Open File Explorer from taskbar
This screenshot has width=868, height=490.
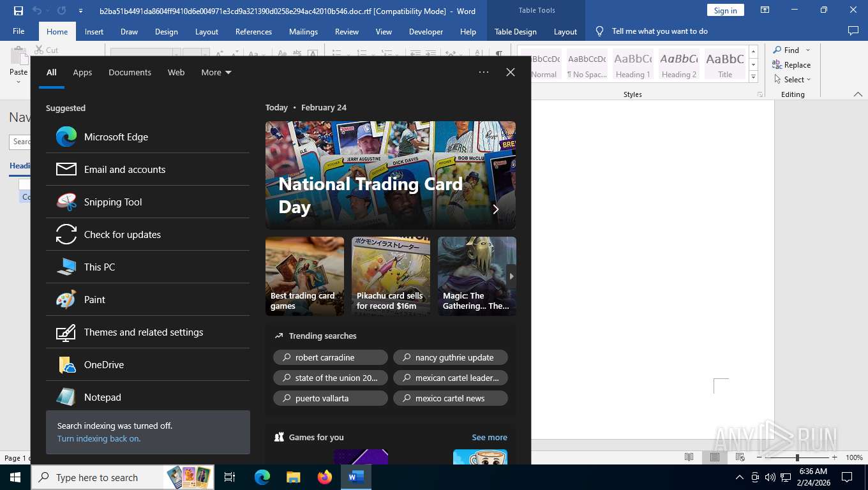pyautogui.click(x=294, y=477)
